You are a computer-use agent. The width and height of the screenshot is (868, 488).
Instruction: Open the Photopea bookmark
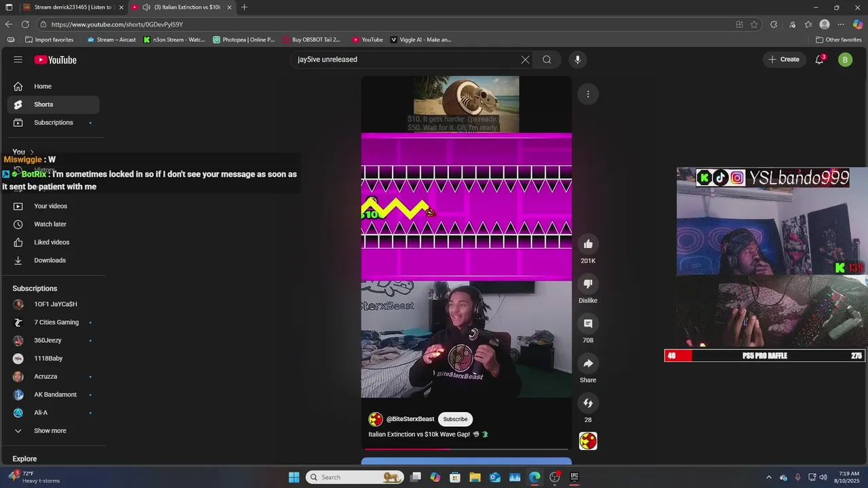pos(244,40)
